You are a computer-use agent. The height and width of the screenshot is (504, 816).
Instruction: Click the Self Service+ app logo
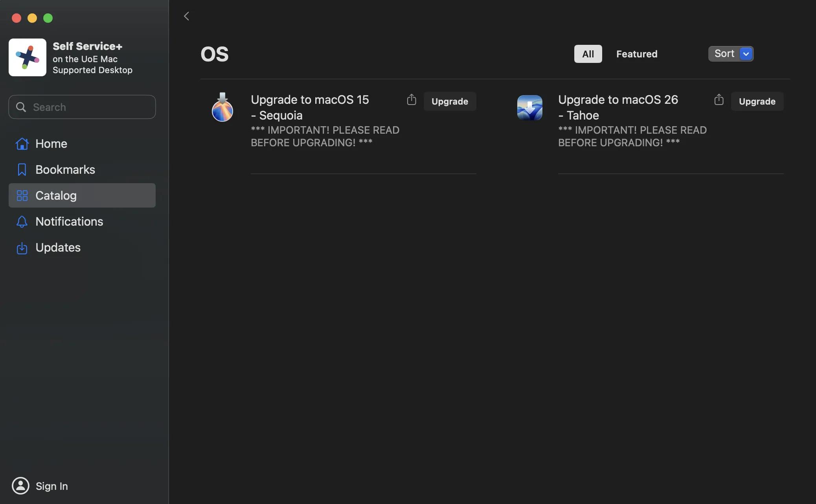click(x=28, y=57)
